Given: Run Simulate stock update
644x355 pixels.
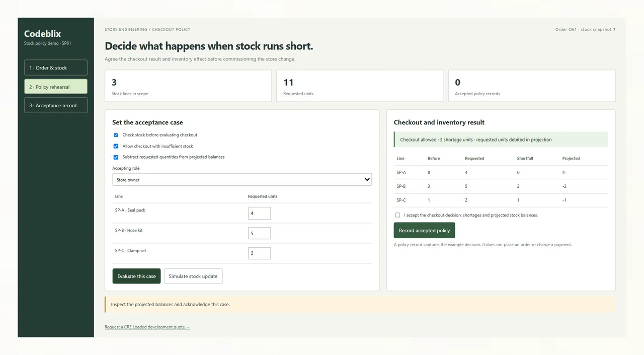Looking at the screenshot, I should (x=193, y=276).
